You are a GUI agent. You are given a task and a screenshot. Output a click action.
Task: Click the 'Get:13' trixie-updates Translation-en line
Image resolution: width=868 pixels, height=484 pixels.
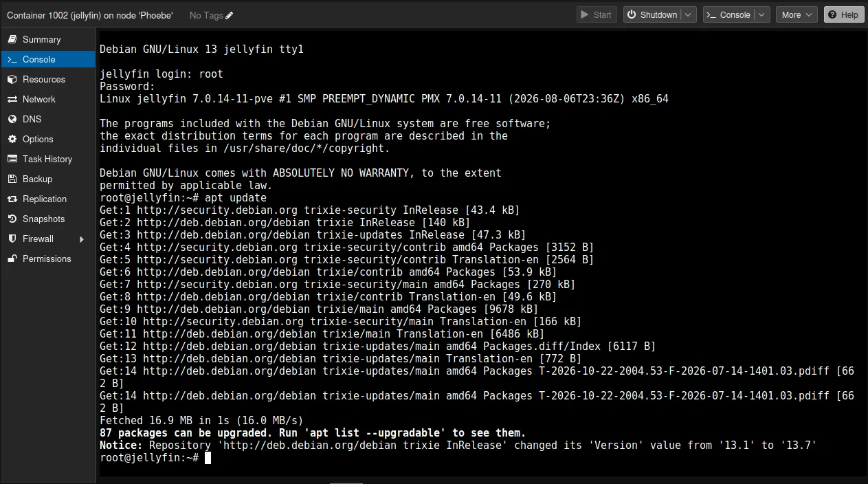click(340, 359)
